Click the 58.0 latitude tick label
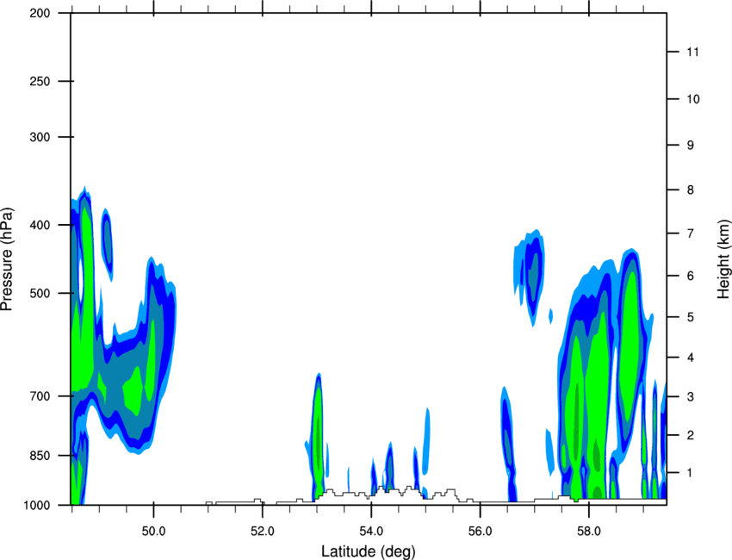732x560 pixels. coord(589,532)
